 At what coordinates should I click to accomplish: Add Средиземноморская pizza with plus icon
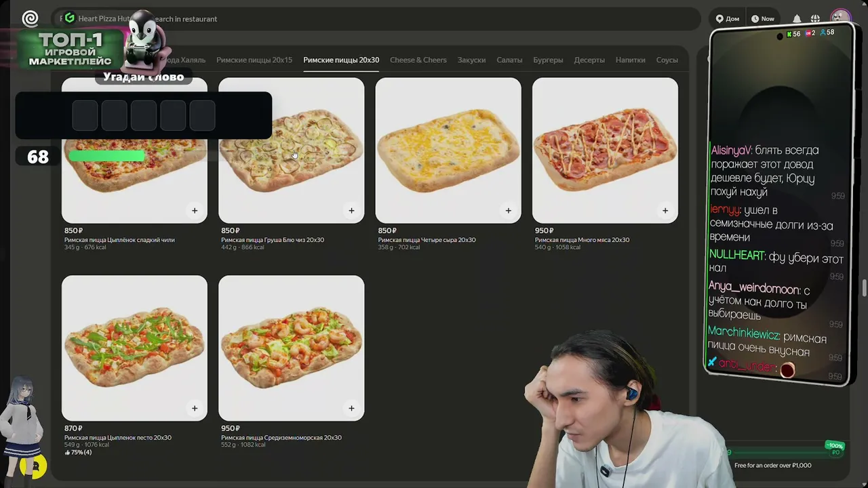pyautogui.click(x=351, y=408)
